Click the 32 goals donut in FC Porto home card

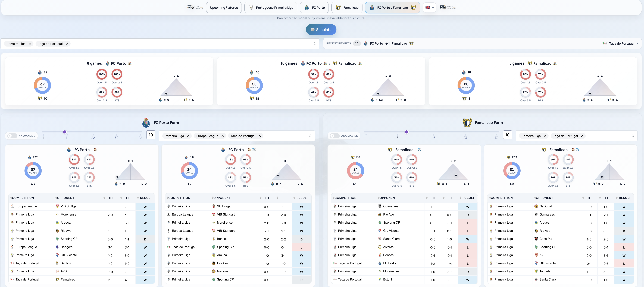[x=42, y=85]
